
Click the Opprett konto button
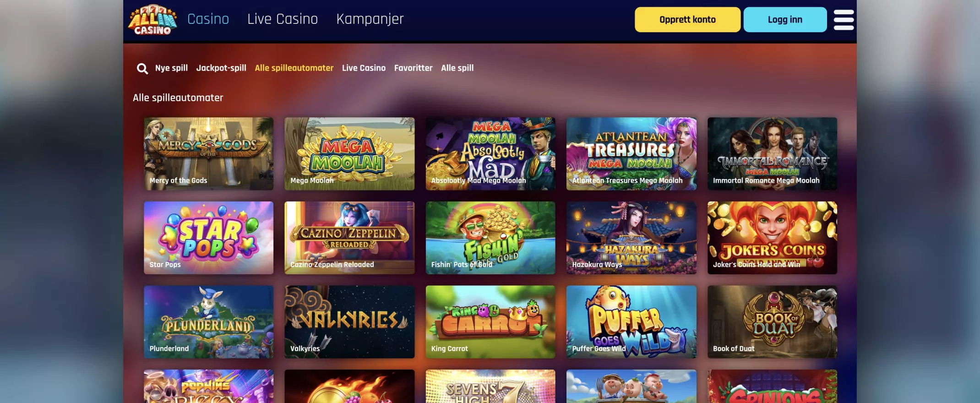687,20
